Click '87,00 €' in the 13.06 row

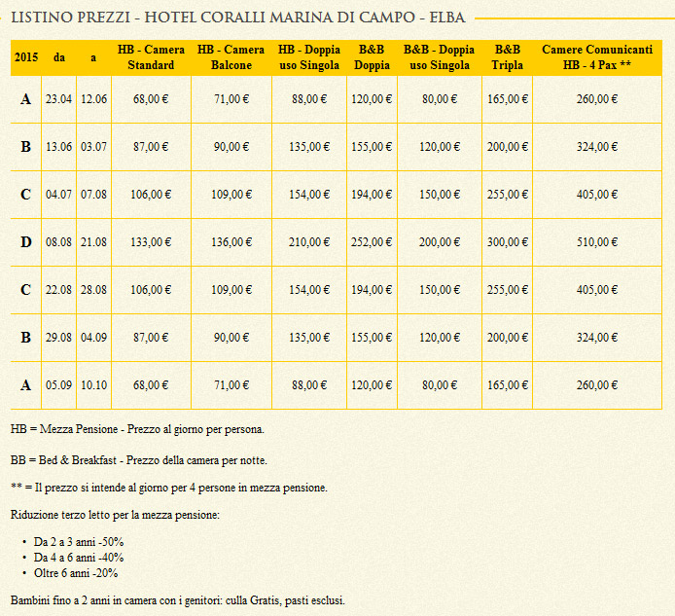151,147
